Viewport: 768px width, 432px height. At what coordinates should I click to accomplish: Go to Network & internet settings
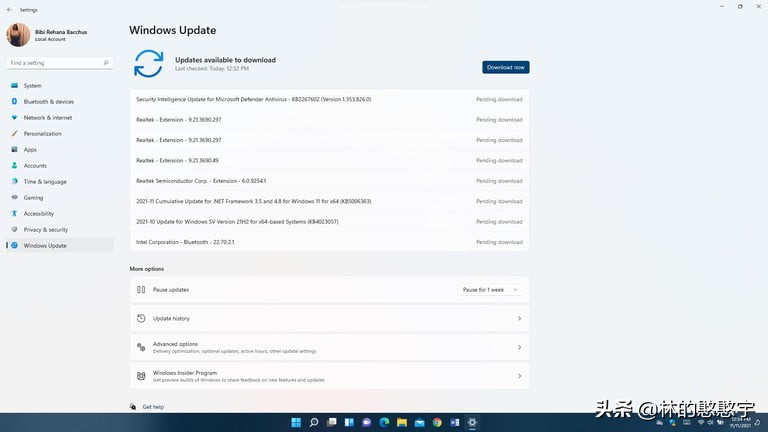[60, 118]
